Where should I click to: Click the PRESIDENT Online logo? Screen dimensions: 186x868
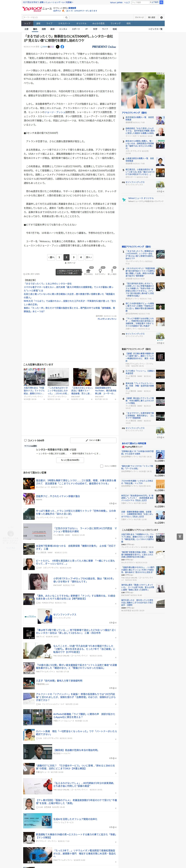(104, 47)
